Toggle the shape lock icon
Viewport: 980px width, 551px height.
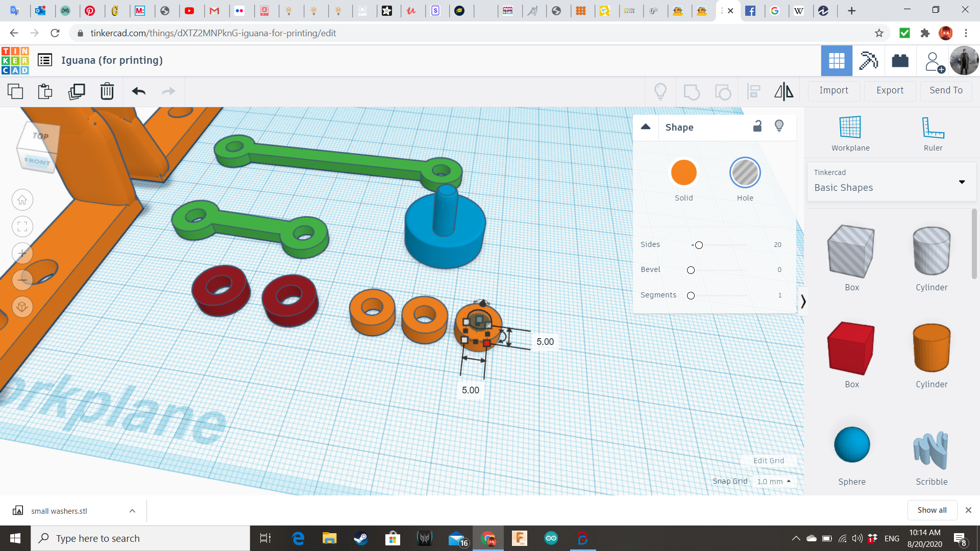(x=757, y=127)
